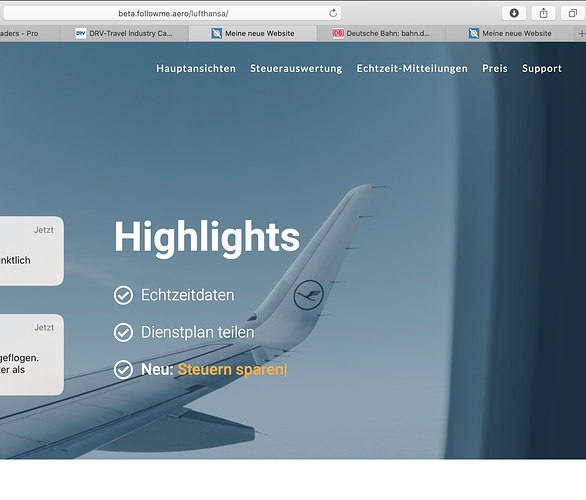Click the lower Jetzt notification card

pos(32,354)
